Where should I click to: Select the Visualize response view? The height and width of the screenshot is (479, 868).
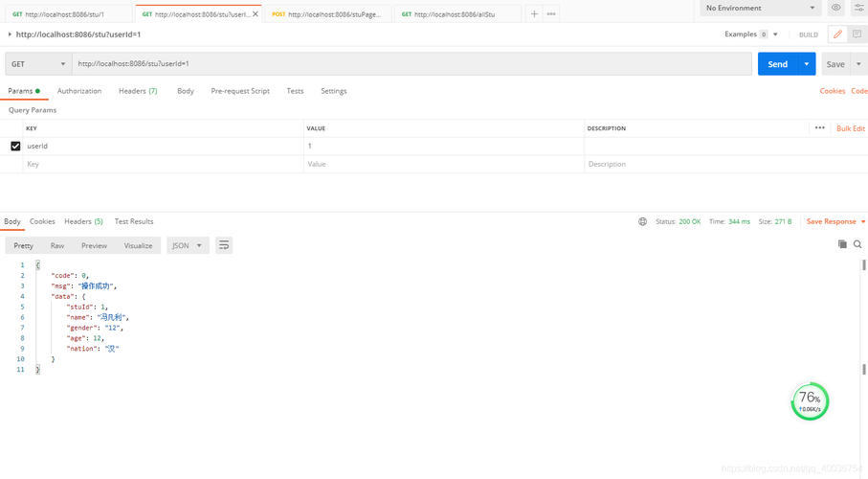click(138, 245)
